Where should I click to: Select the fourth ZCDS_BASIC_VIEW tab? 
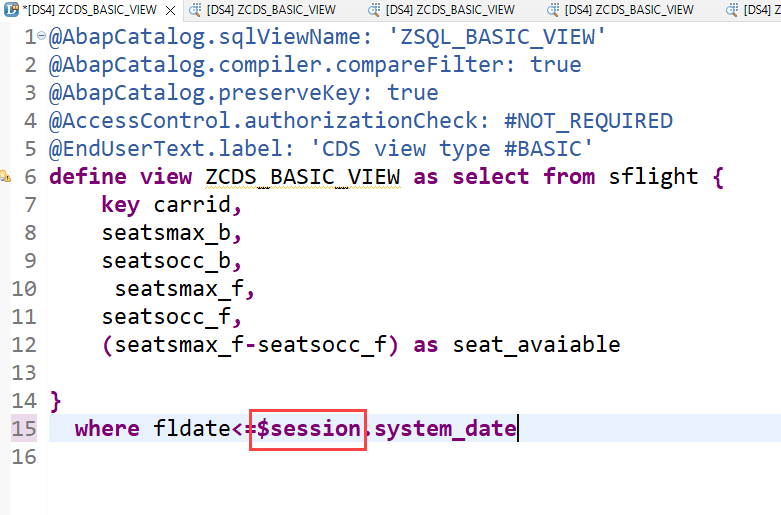pyautogui.click(x=628, y=10)
